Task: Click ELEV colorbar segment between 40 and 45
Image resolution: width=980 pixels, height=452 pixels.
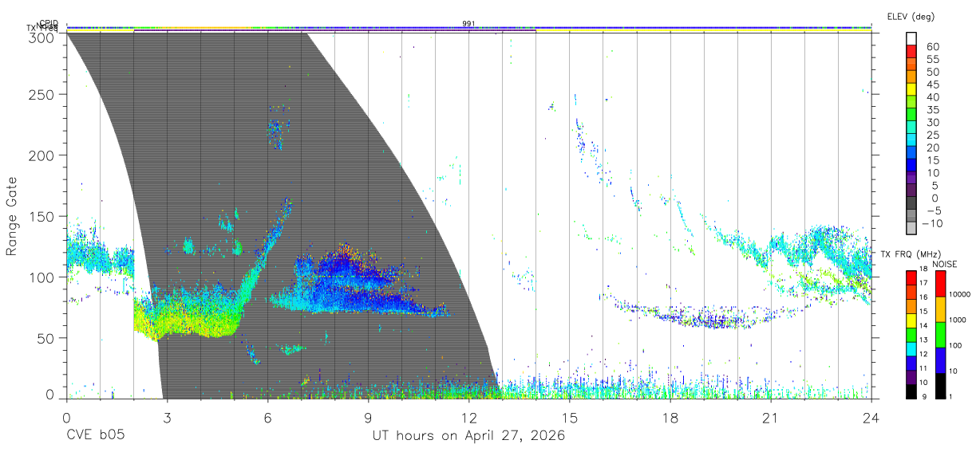Action: pyautogui.click(x=911, y=90)
